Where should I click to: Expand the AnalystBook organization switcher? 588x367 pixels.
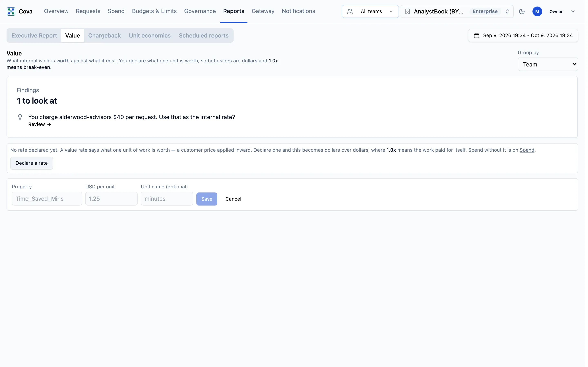coord(457,11)
